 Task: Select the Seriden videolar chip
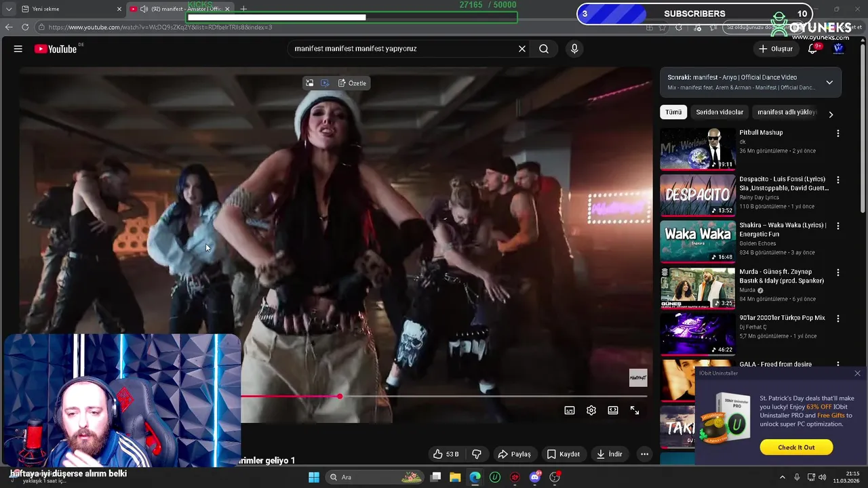pos(719,112)
